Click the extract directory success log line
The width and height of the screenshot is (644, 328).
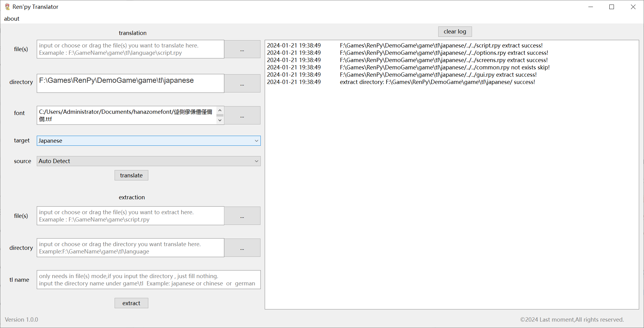click(x=401, y=82)
